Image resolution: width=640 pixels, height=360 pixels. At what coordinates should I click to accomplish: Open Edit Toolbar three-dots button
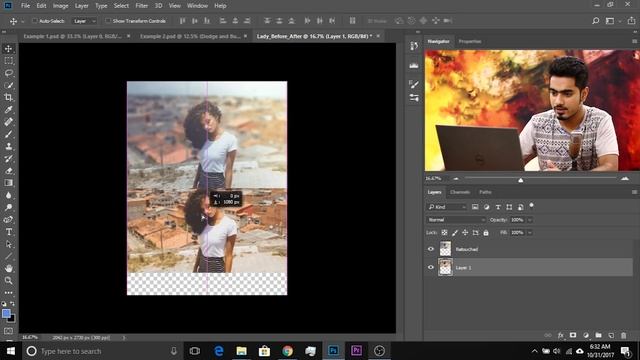[x=9, y=293]
